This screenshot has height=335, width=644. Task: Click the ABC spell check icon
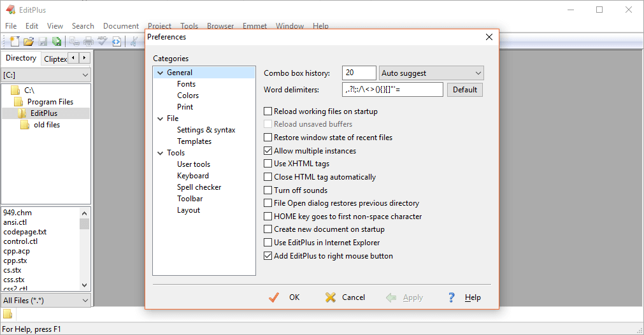pos(103,41)
